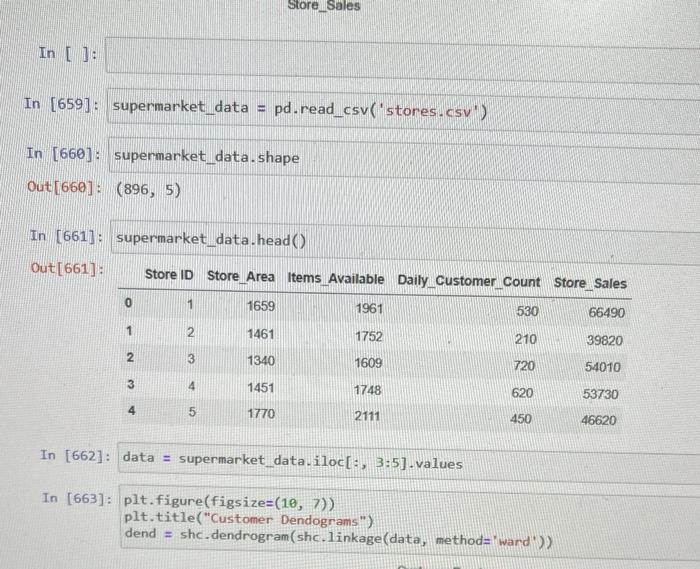This screenshot has width=700, height=569.
Task: Click the Items_Available column header
Action: tap(336, 278)
